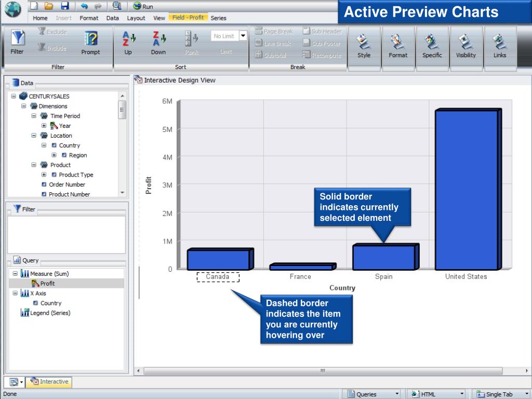Switch to the Series tab
The height and width of the screenshot is (399, 532).
click(218, 18)
